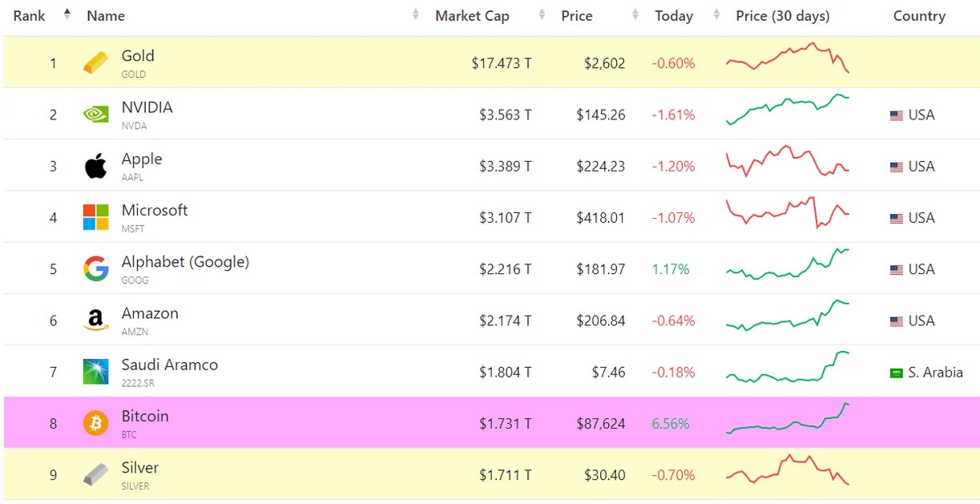The width and height of the screenshot is (980, 504).
Task: Sort with the Market Cap sort arrows
Action: pos(542,15)
